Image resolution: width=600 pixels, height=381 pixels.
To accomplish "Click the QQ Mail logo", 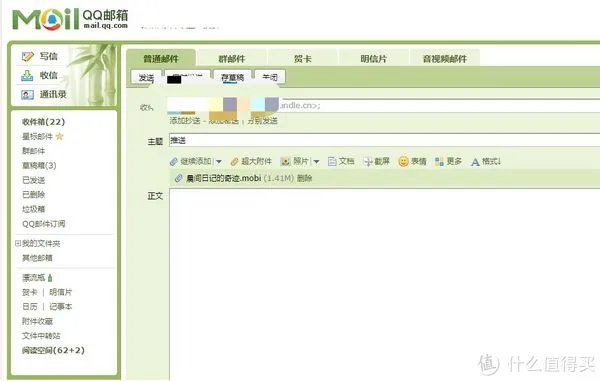I will (x=70, y=19).
